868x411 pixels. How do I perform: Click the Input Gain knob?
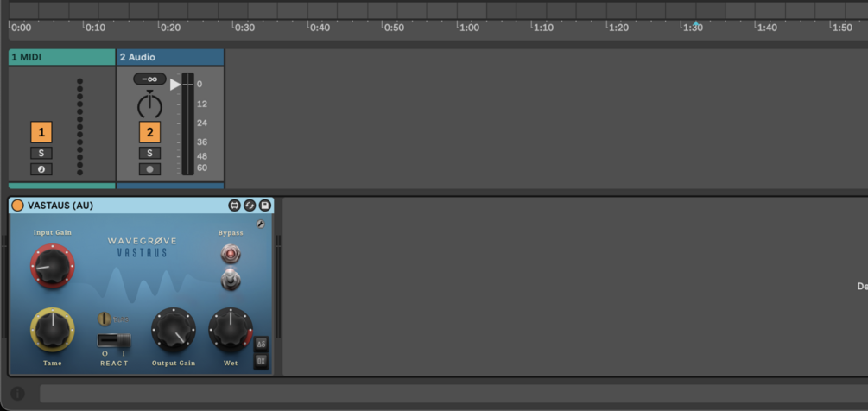tap(53, 266)
